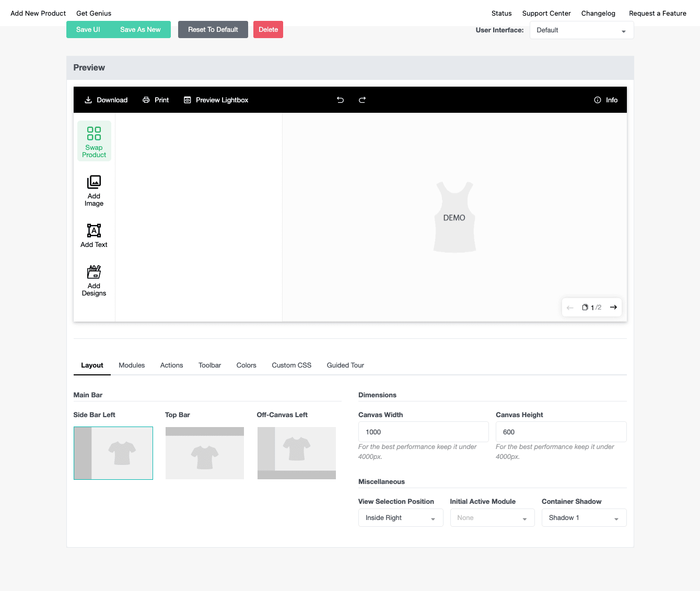Click the redo arrow icon
This screenshot has width=700, height=591.
point(362,100)
